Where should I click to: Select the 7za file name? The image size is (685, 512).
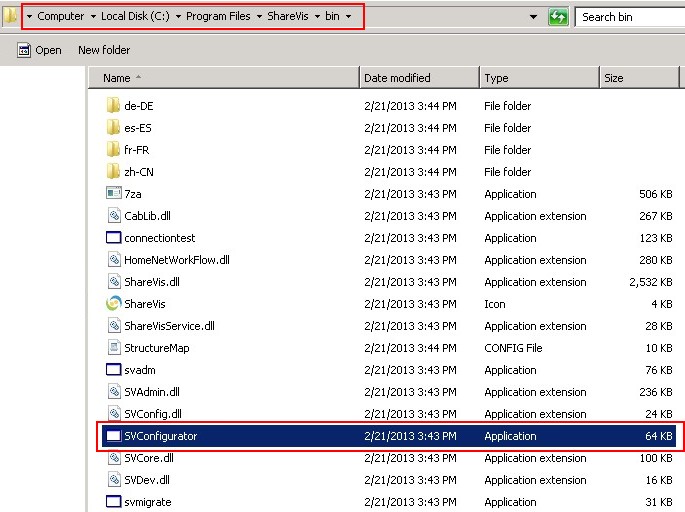click(132, 194)
